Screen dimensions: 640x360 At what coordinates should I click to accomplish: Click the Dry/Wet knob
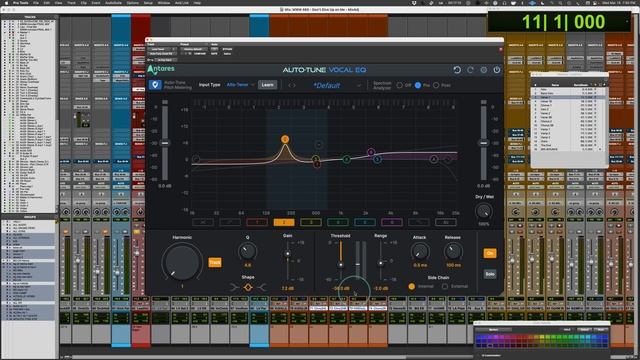pos(484,211)
